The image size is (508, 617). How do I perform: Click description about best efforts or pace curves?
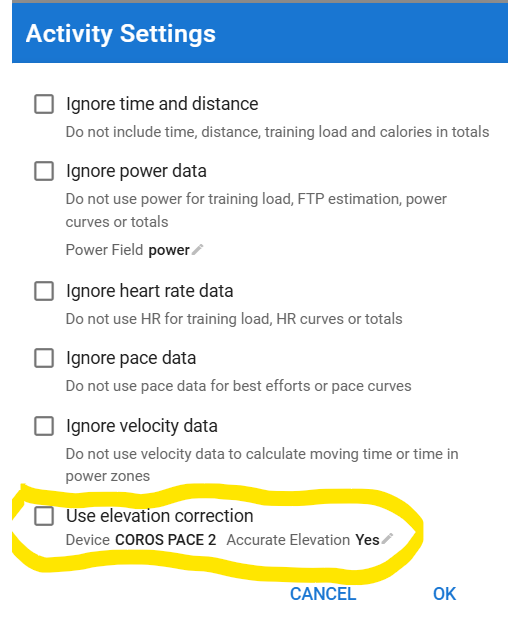[x=238, y=386]
